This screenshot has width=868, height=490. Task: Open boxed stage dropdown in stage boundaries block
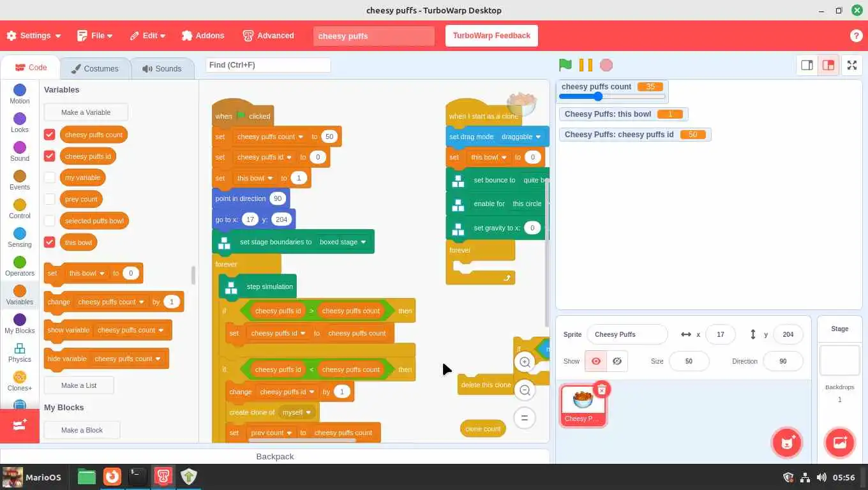click(343, 242)
